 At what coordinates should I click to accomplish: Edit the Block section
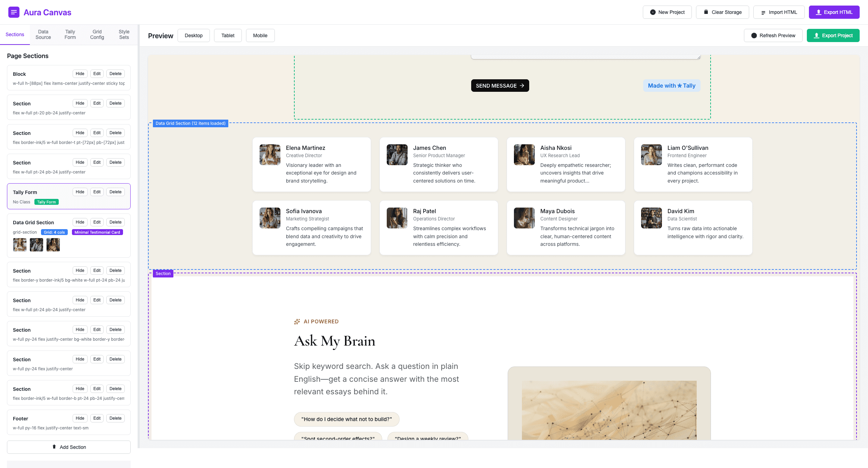(97, 74)
